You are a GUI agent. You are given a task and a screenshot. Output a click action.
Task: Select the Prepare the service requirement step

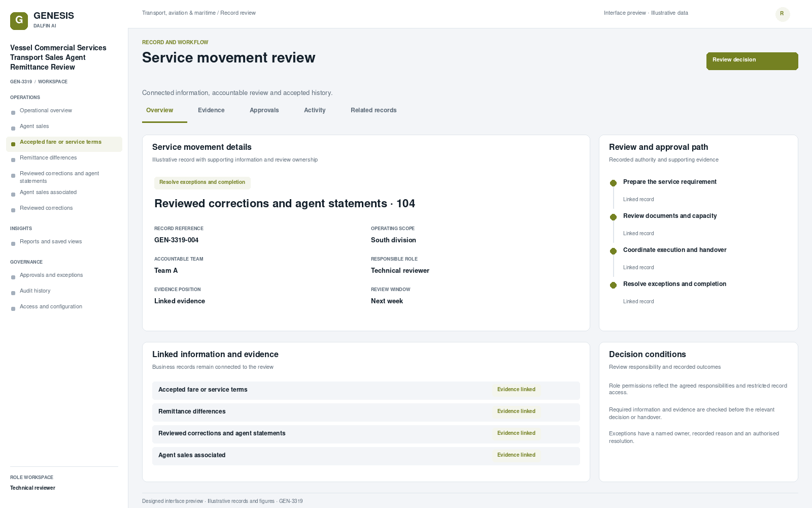pos(670,182)
